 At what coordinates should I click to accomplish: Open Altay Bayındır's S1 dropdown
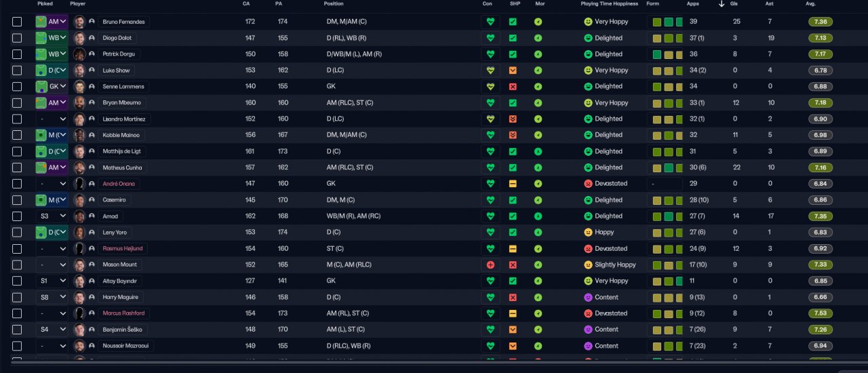pos(52,281)
